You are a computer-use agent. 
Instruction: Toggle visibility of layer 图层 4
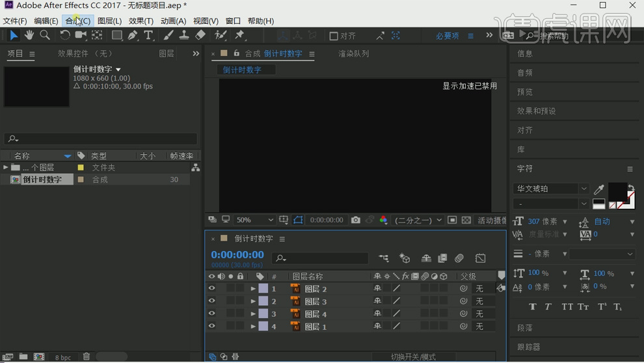(211, 314)
